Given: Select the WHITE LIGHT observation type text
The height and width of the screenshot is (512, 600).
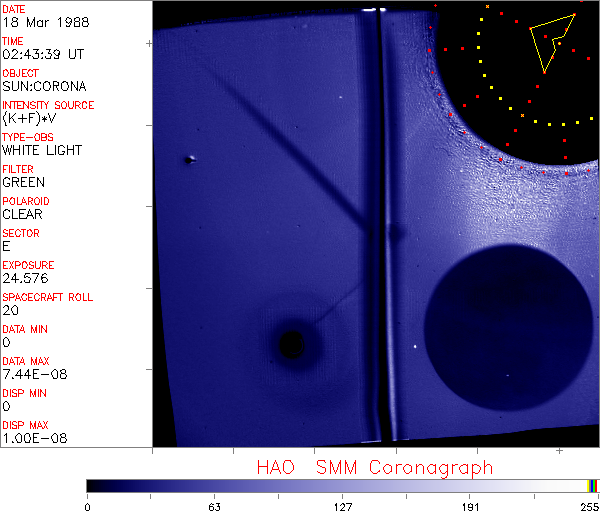Looking at the screenshot, I should coord(42,150).
